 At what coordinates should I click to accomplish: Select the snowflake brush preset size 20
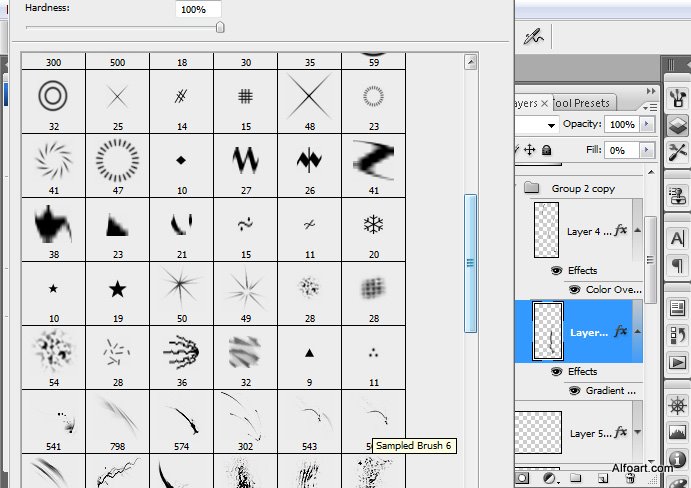[x=373, y=224]
